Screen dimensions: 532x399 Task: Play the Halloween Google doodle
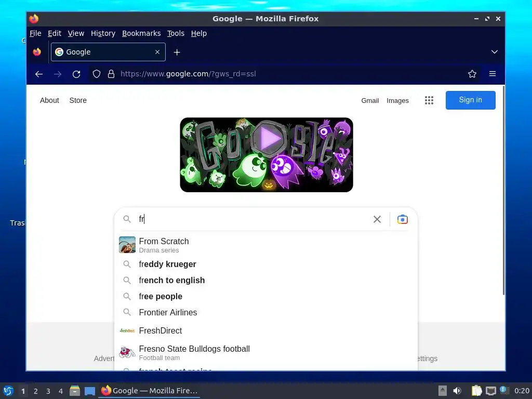pyautogui.click(x=269, y=138)
